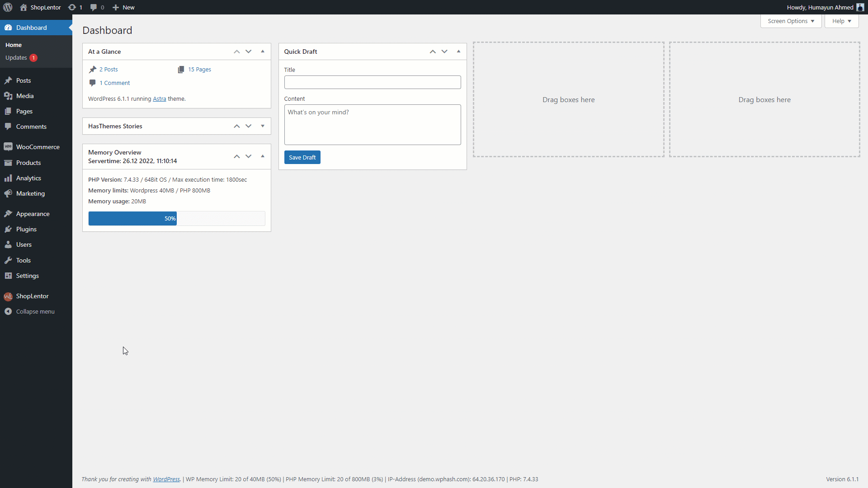Open WooCommerce from the sidebar
868x488 pixels.
coord(38,147)
